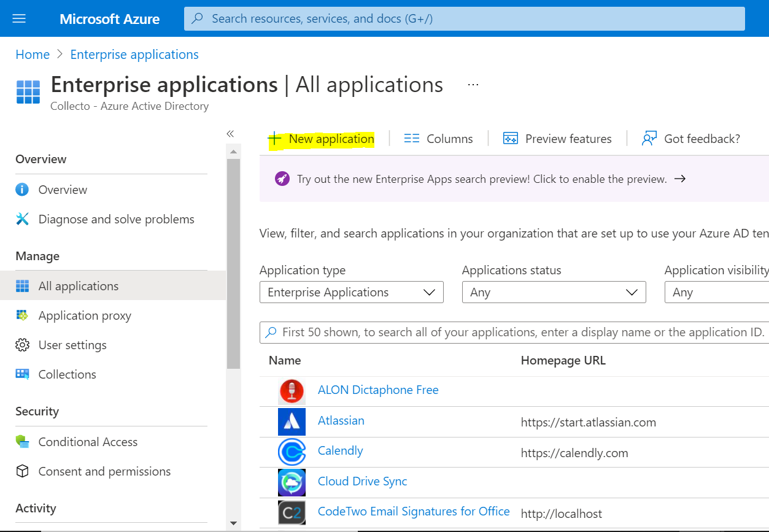Click the CodeTwo Email Signatures app logo
Screen dimensions: 769x532
(292, 512)
